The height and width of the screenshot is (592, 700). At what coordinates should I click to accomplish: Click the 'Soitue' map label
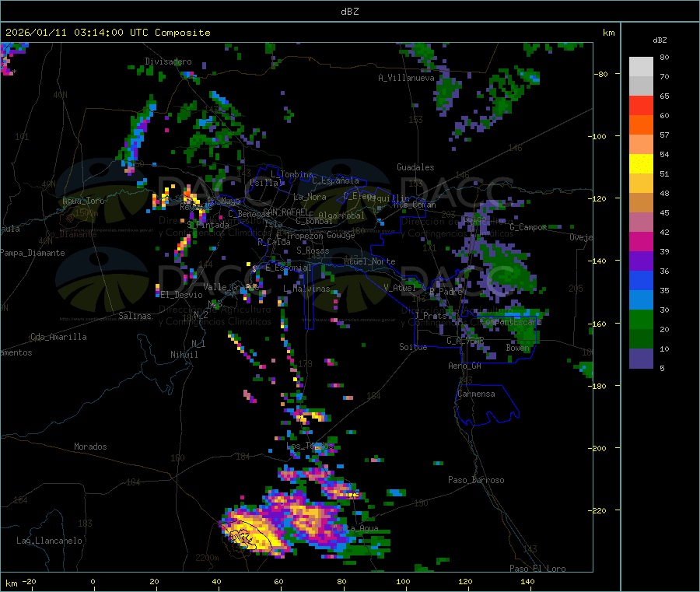coord(413,347)
